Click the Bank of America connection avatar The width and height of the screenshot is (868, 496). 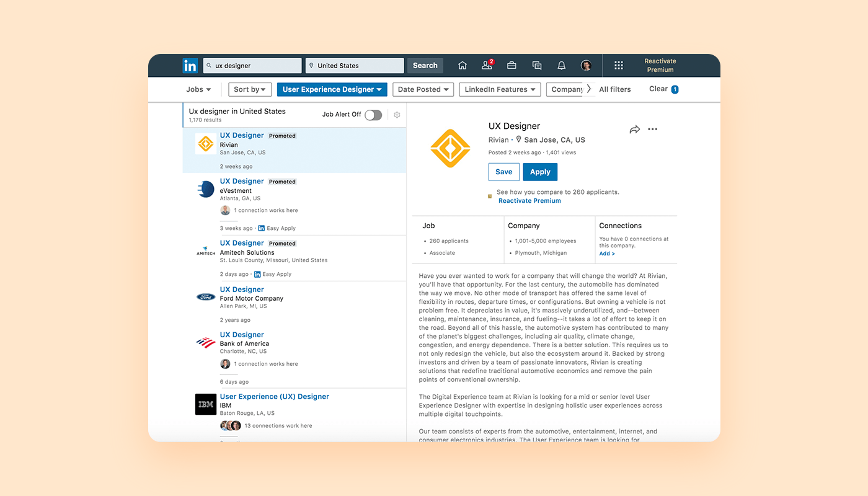coord(225,364)
